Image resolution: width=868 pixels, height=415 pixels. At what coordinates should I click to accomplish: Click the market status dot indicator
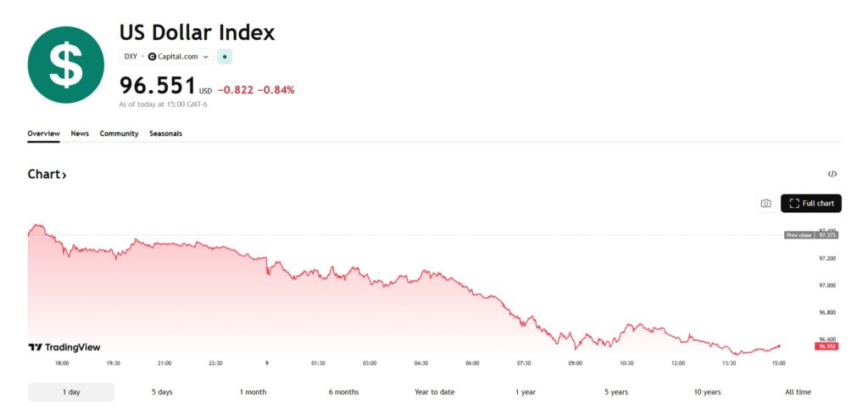(225, 57)
